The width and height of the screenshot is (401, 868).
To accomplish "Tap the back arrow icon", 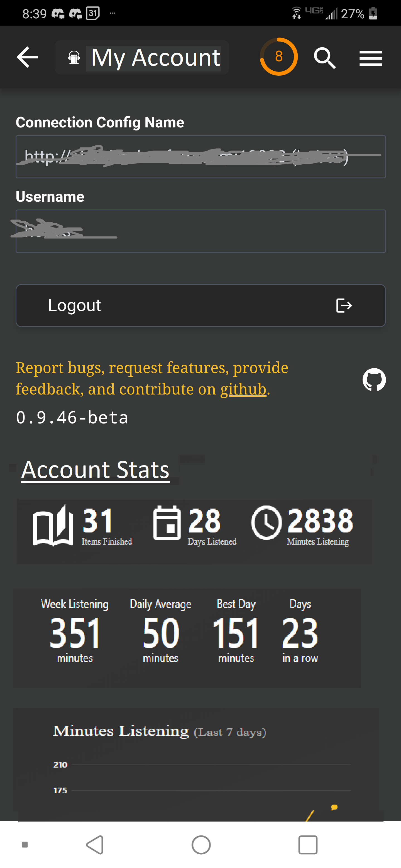I will 27,57.
